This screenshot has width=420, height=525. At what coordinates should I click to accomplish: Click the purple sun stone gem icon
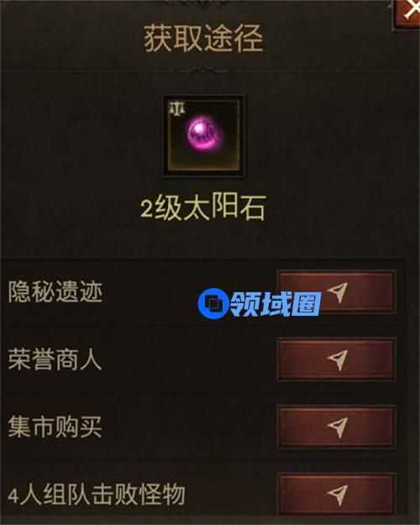click(x=203, y=133)
